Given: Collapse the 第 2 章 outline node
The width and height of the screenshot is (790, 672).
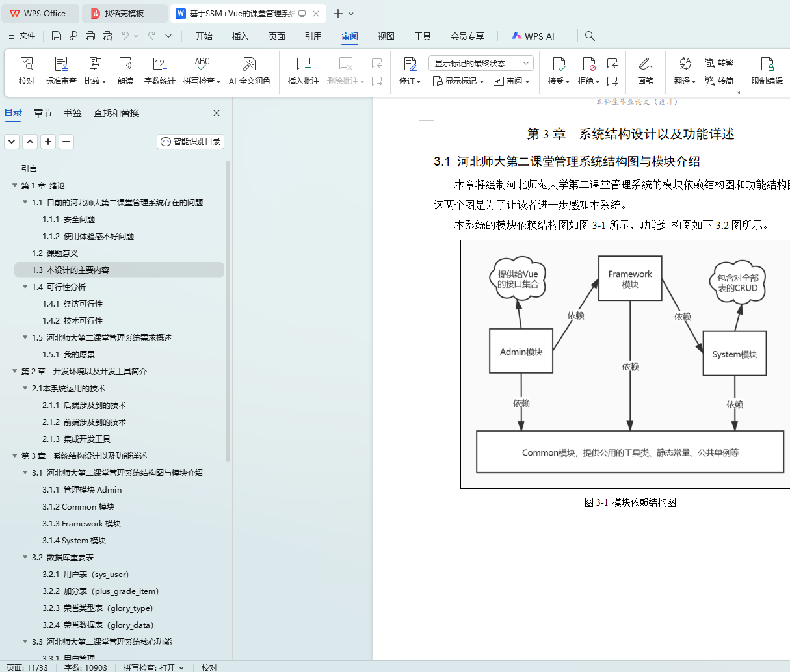Looking at the screenshot, I should click(x=15, y=371).
